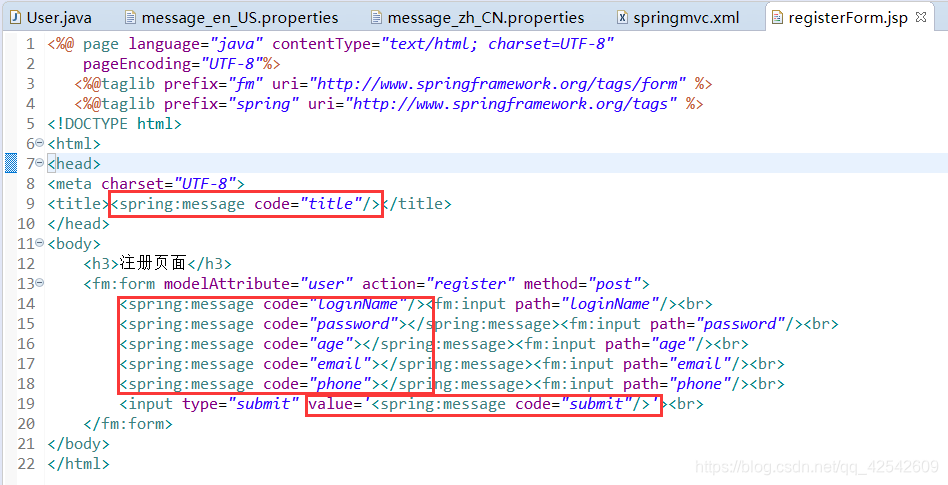Click the <head> tag on highlighted line 7
Screen dimensions: 948x485
[74, 163]
